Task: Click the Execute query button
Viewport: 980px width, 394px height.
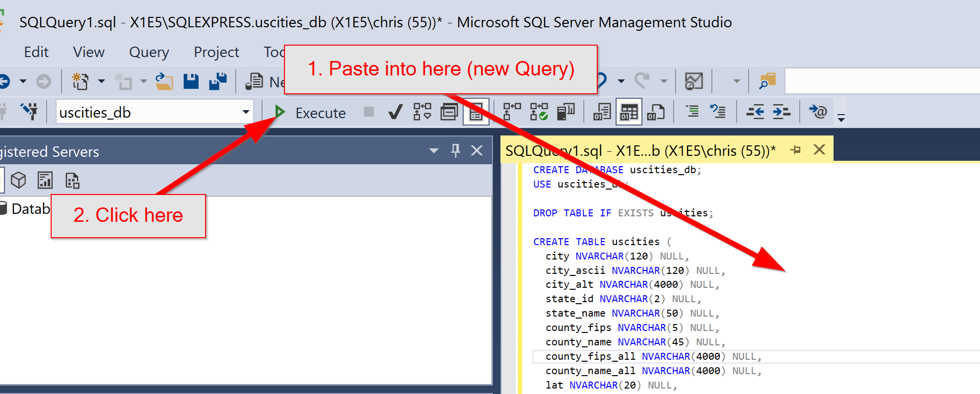Action: tap(311, 113)
